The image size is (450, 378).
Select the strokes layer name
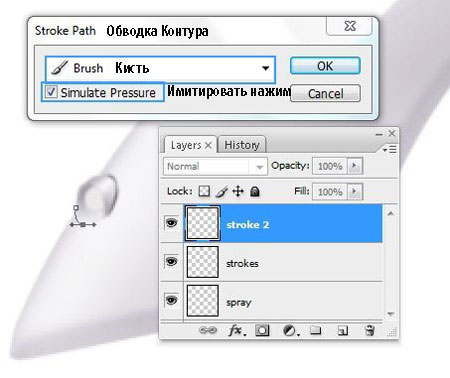(242, 263)
